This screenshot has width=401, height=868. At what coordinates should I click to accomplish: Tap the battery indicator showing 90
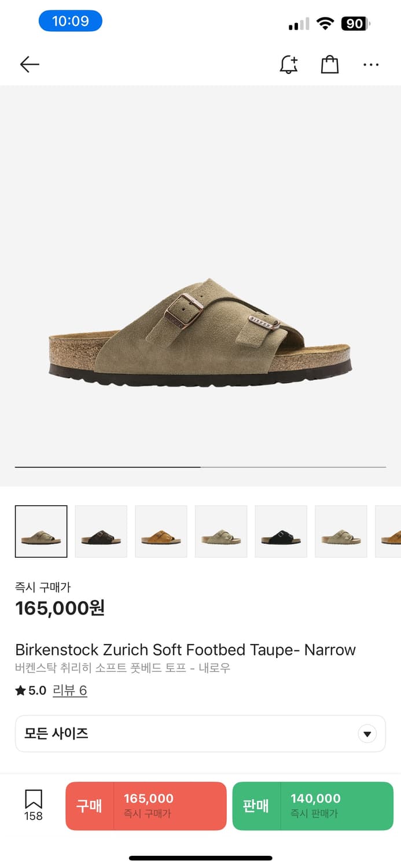pyautogui.click(x=355, y=24)
